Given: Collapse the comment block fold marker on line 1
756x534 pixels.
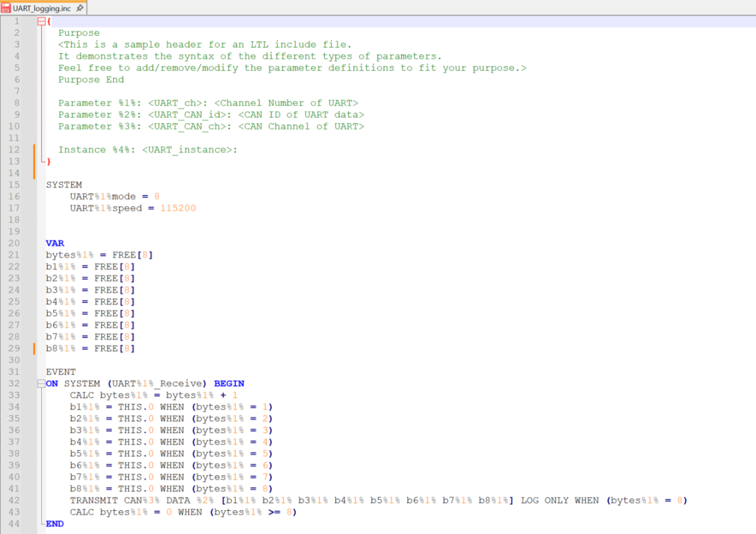Looking at the screenshot, I should tap(41, 22).
